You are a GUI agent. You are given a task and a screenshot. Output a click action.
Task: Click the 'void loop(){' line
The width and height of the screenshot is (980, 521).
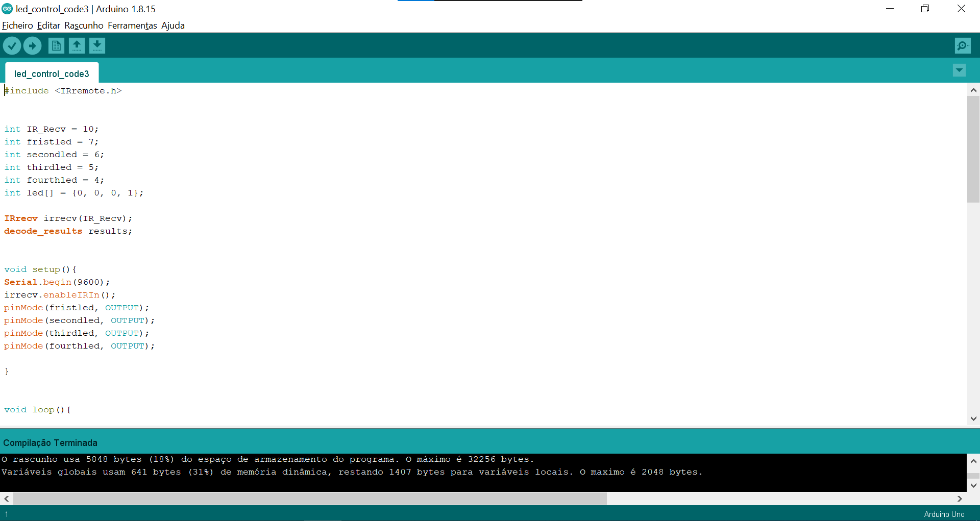[38, 410]
